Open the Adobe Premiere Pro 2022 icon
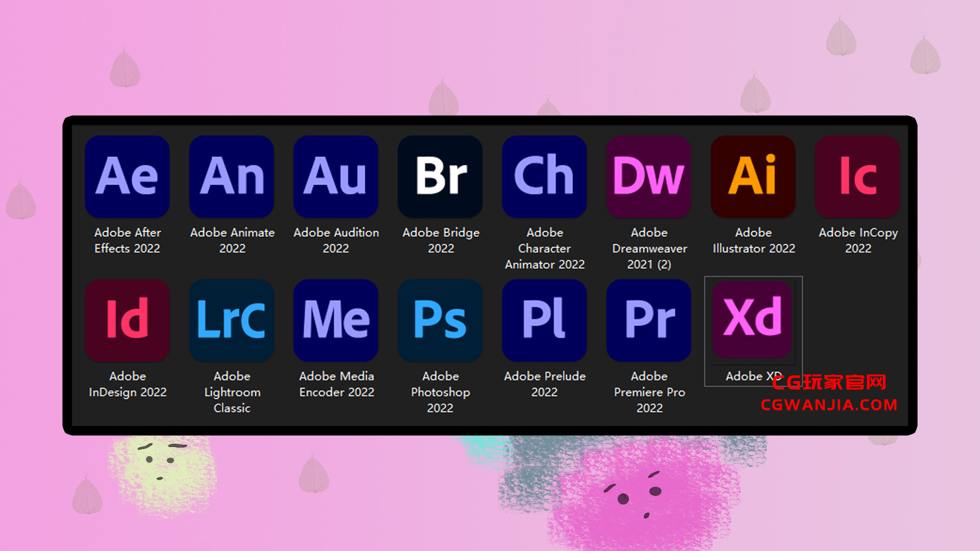 click(649, 320)
